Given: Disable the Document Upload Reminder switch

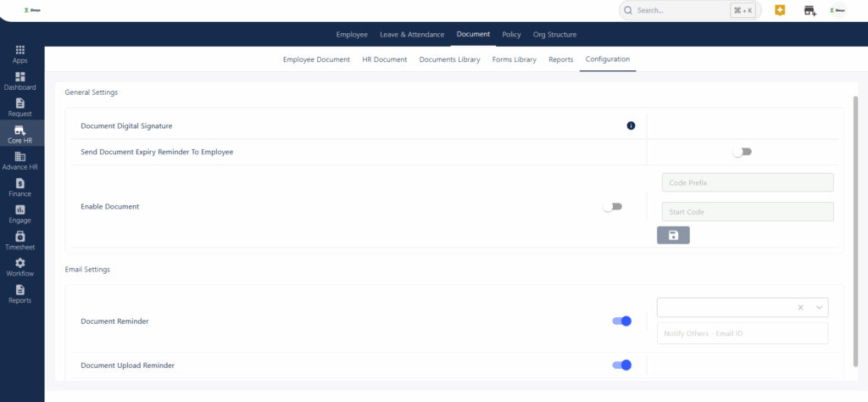Looking at the screenshot, I should point(621,365).
